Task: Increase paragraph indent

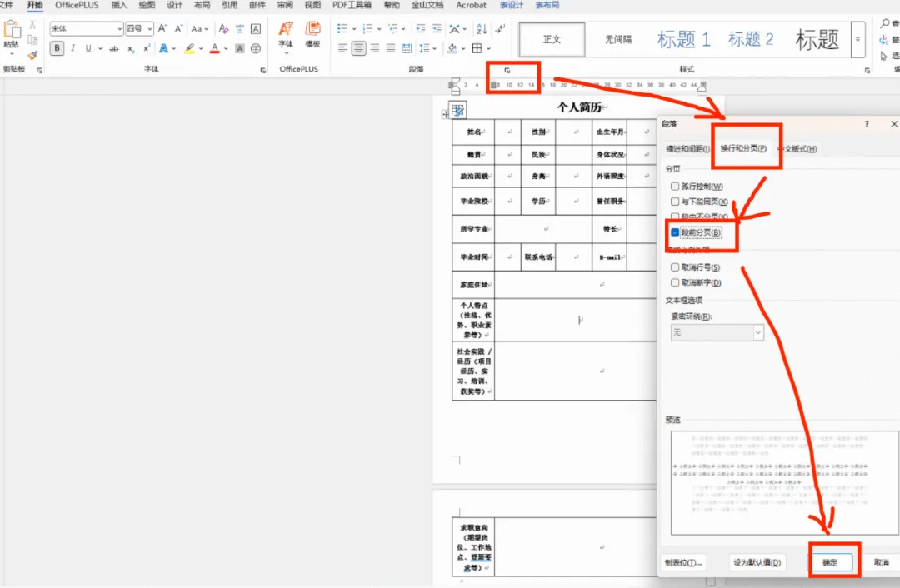Action: click(437, 28)
